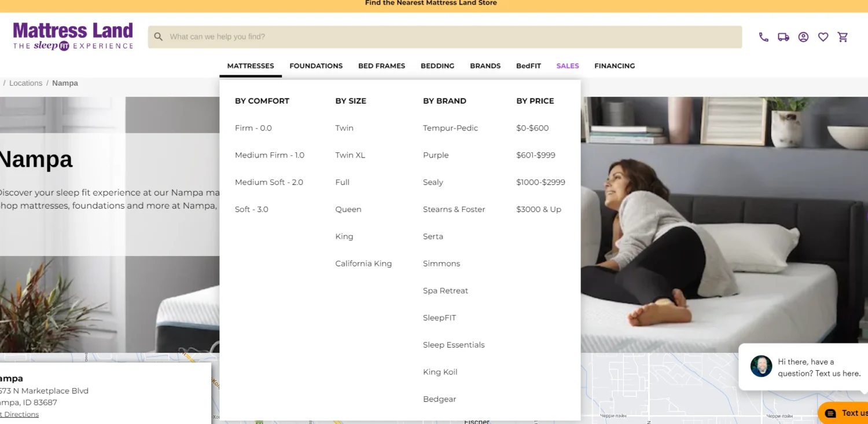The image size is (868, 424).
Task: Click the Nampa breadcrumb text
Action: pyautogui.click(x=65, y=83)
